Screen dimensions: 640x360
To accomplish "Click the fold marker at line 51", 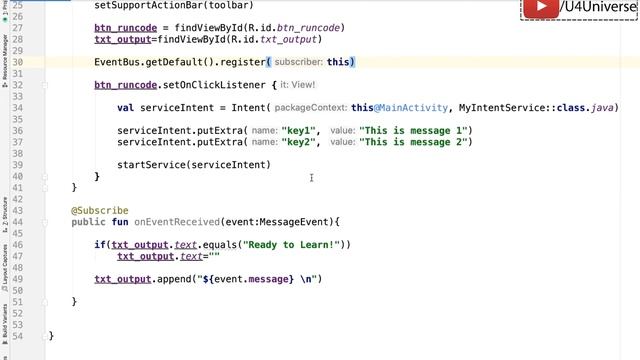I will click(44, 302).
